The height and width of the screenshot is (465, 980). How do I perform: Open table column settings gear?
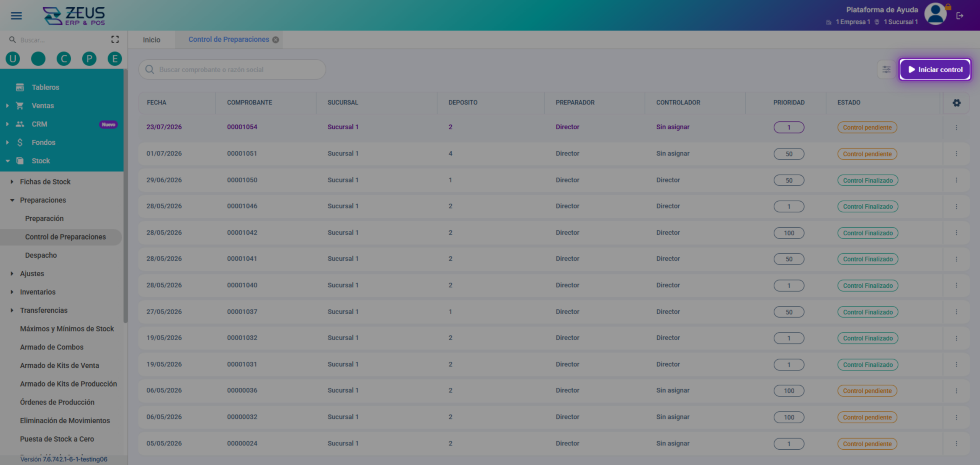click(956, 103)
